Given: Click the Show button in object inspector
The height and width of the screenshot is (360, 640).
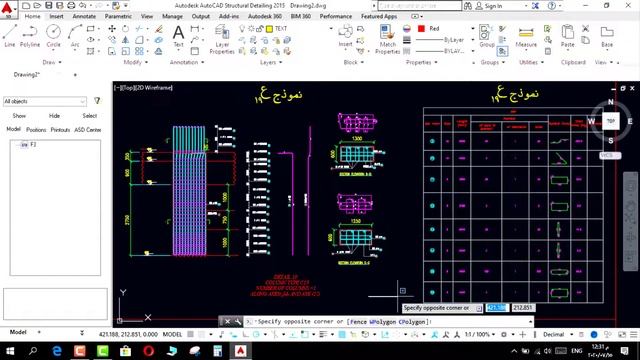Looking at the screenshot, I should 19,116.
